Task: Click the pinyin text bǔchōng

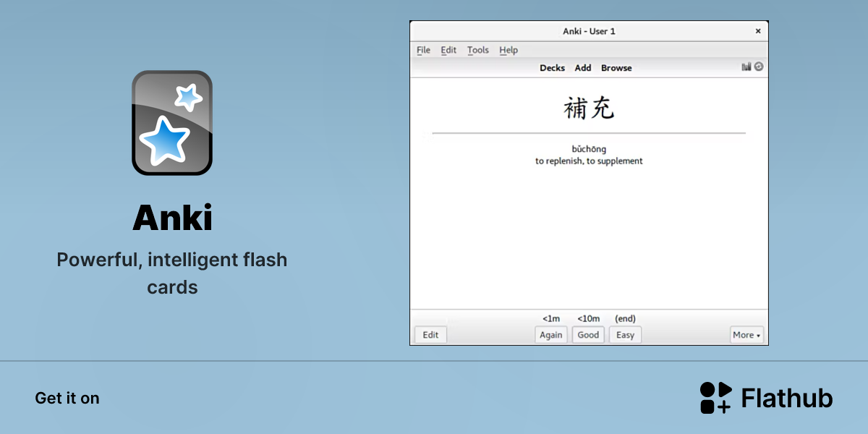Action: pos(589,150)
